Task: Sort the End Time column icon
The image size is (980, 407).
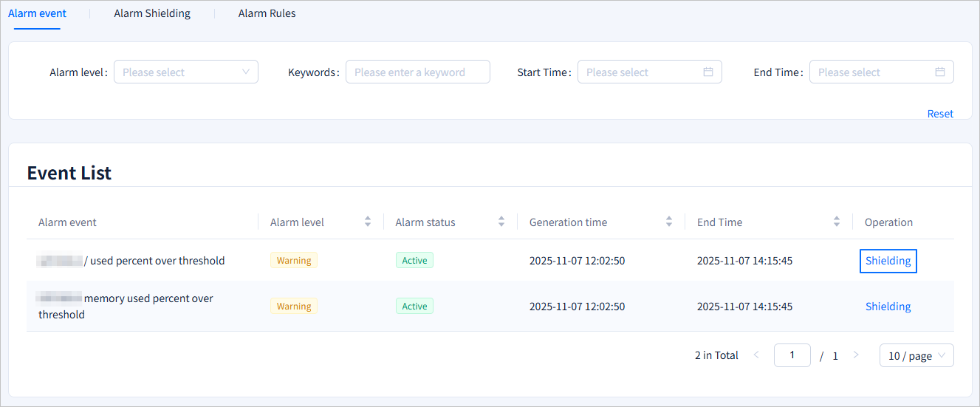Action: coord(837,222)
